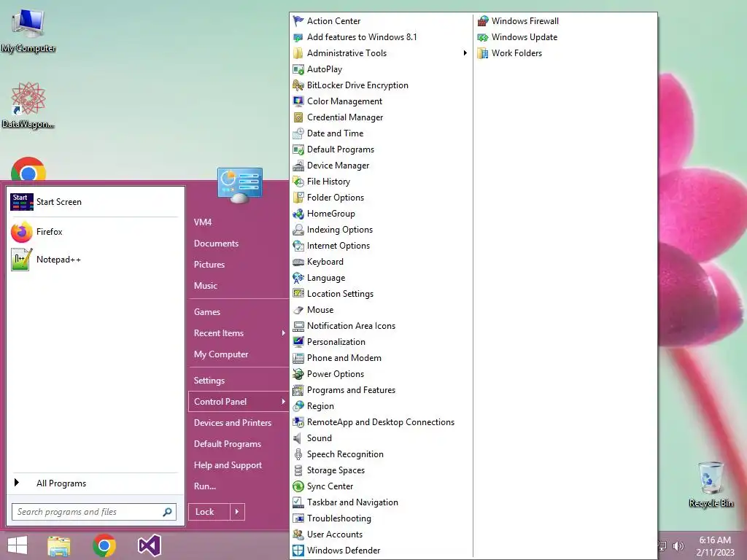Open the Power Options icon
Viewport: 747px width, 560px height.
click(298, 374)
